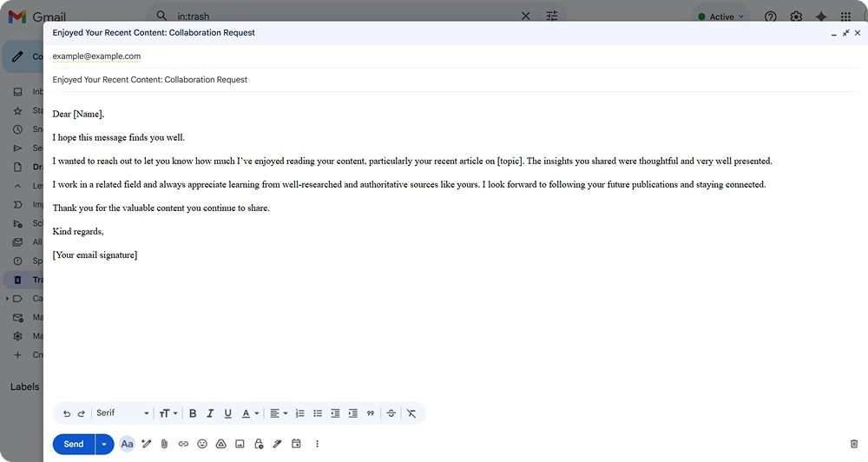Image resolution: width=868 pixels, height=462 pixels.
Task: Open Spam folder via warning icon
Action: (17, 261)
